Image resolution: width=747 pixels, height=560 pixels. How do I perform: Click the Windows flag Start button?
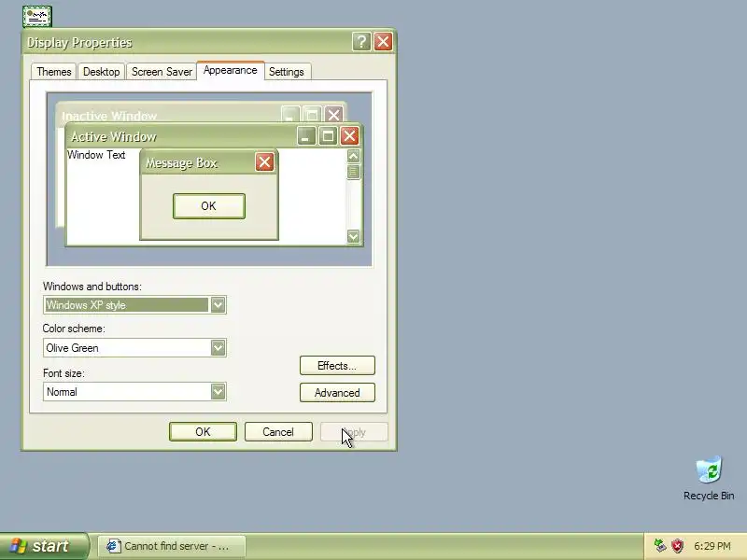point(44,546)
